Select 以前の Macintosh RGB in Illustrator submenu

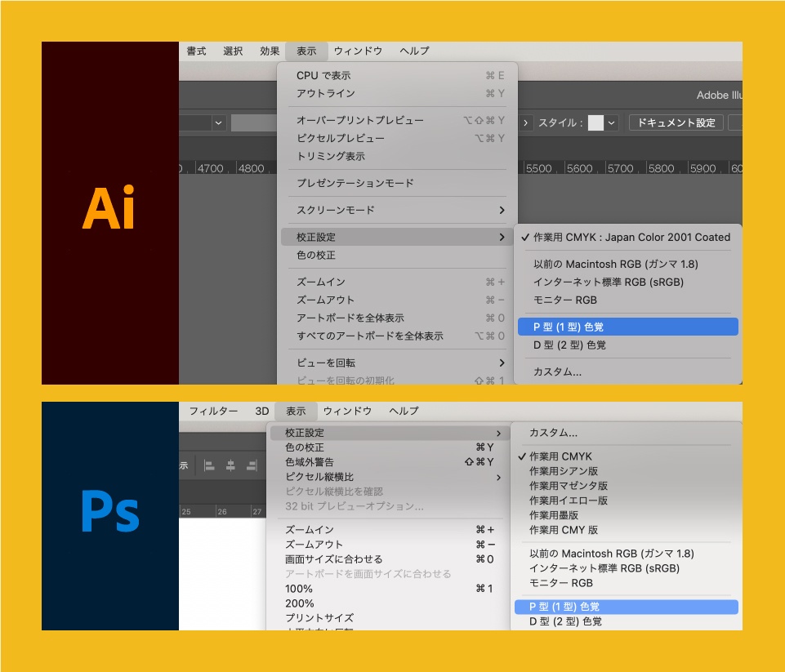(628, 265)
